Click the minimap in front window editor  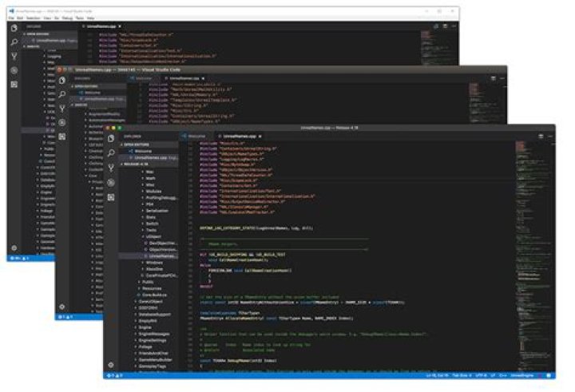pos(534,255)
